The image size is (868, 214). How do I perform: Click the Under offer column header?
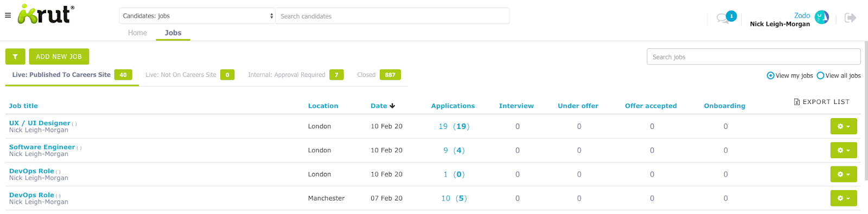[x=578, y=106]
